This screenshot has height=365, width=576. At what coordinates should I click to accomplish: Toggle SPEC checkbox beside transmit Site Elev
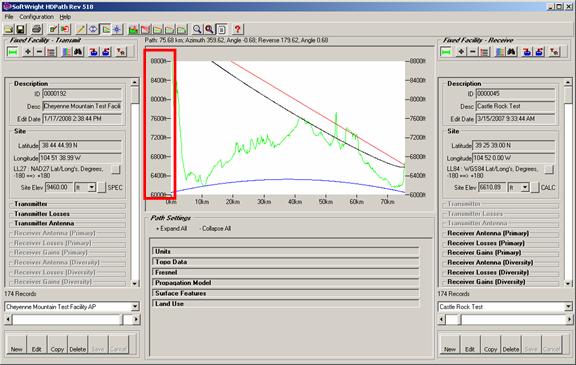[102, 188]
